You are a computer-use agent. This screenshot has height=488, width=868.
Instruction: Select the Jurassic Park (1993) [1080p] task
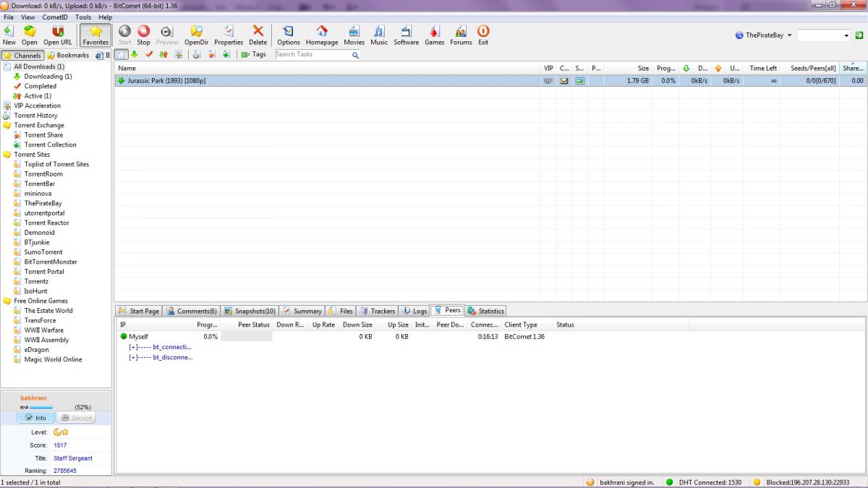pos(490,81)
